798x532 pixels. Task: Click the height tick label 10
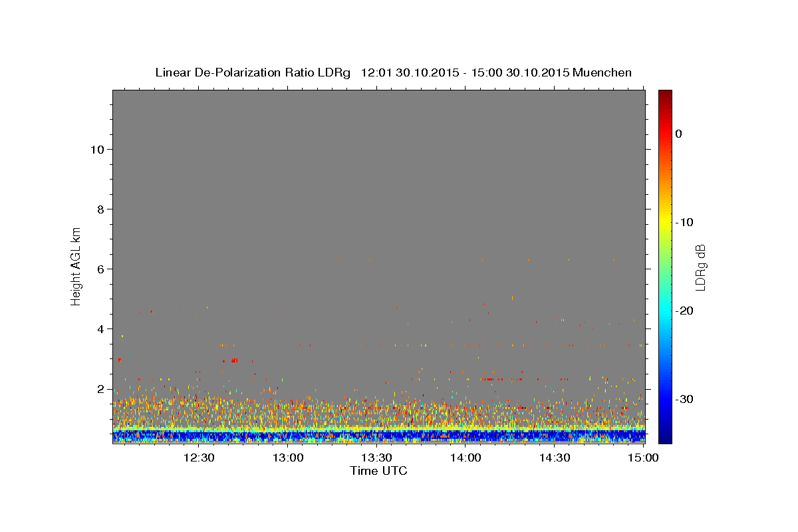98,149
